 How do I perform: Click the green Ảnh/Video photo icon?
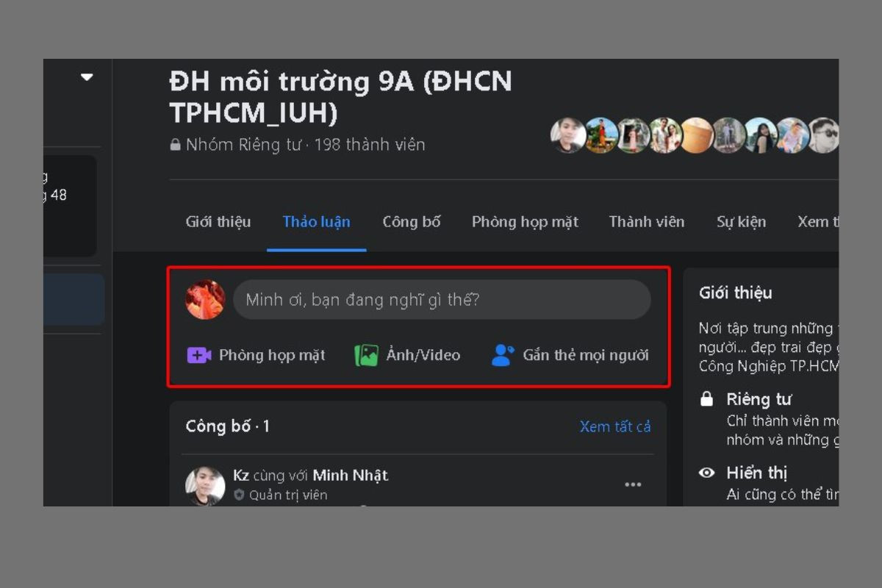coord(366,356)
